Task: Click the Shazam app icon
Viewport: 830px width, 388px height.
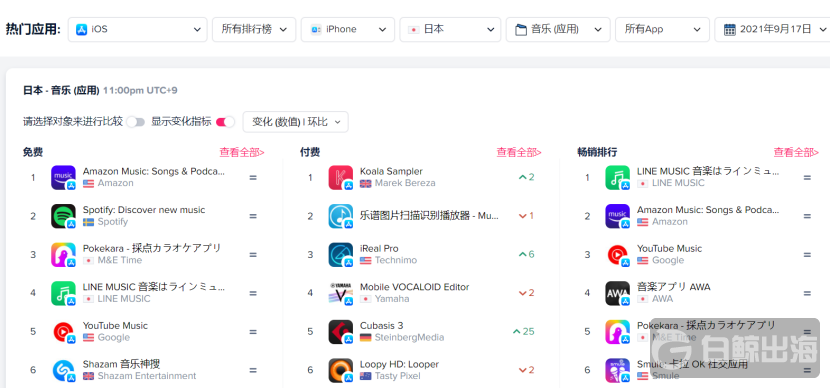Action: pos(64,371)
